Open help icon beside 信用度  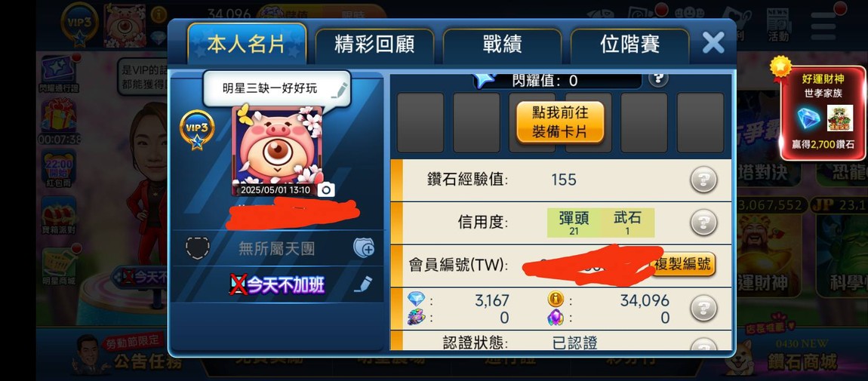[703, 223]
